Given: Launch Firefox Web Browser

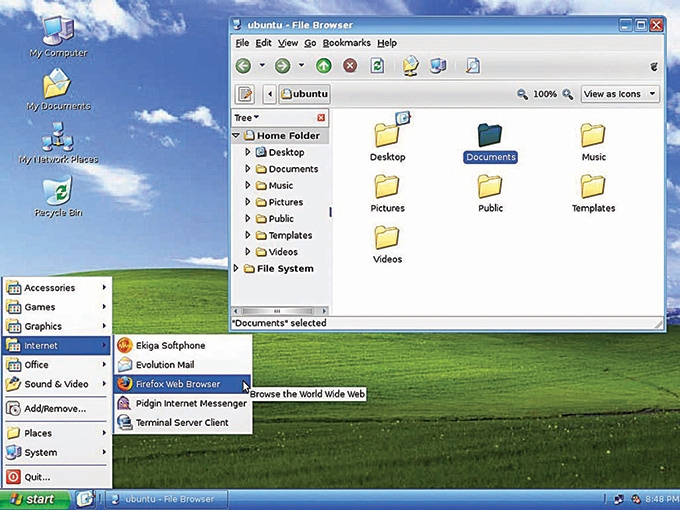Looking at the screenshot, I should [x=183, y=384].
